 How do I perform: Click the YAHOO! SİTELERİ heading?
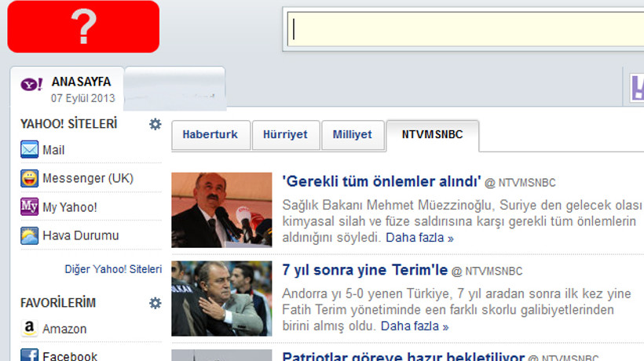coord(69,124)
